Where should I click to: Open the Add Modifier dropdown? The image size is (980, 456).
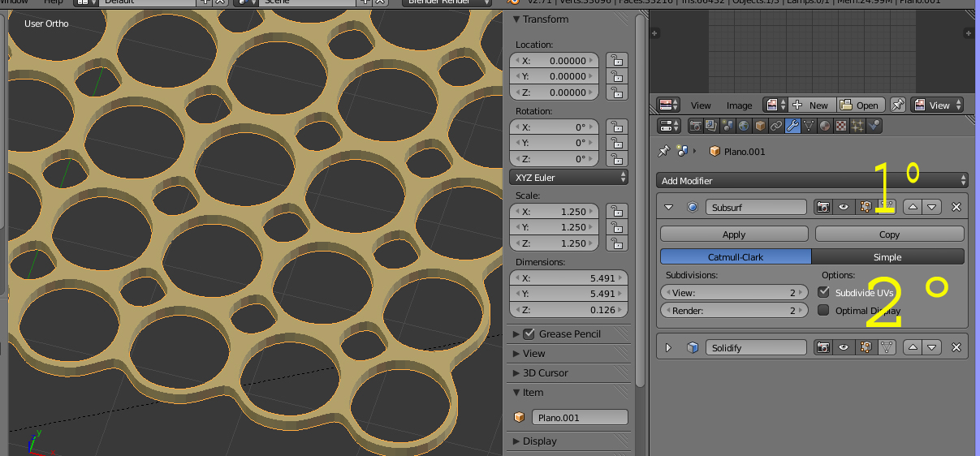pos(812,180)
